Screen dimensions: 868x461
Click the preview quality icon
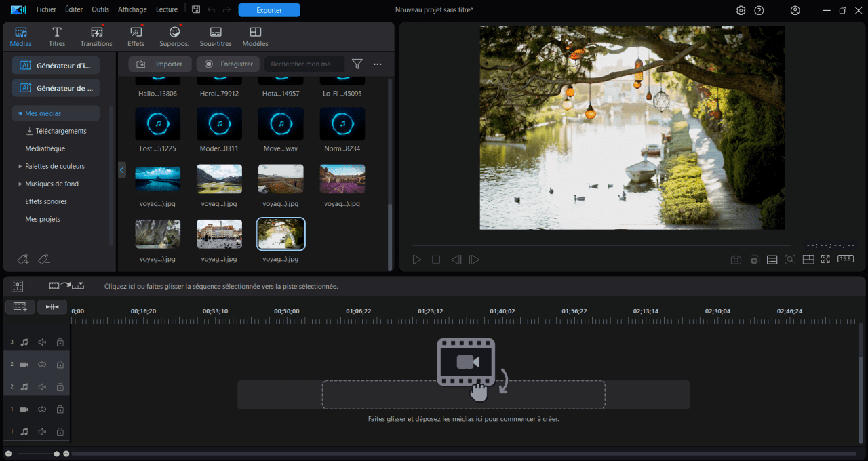pos(772,260)
